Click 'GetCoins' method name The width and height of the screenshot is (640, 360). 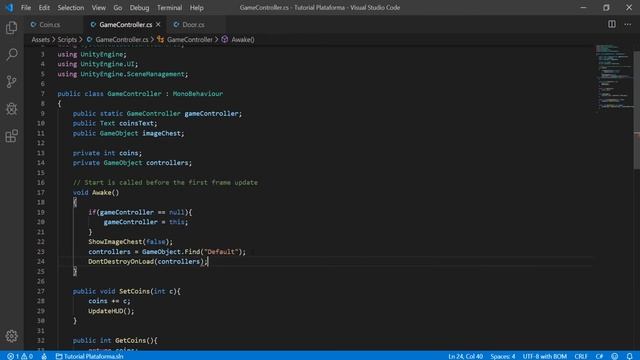130,340
